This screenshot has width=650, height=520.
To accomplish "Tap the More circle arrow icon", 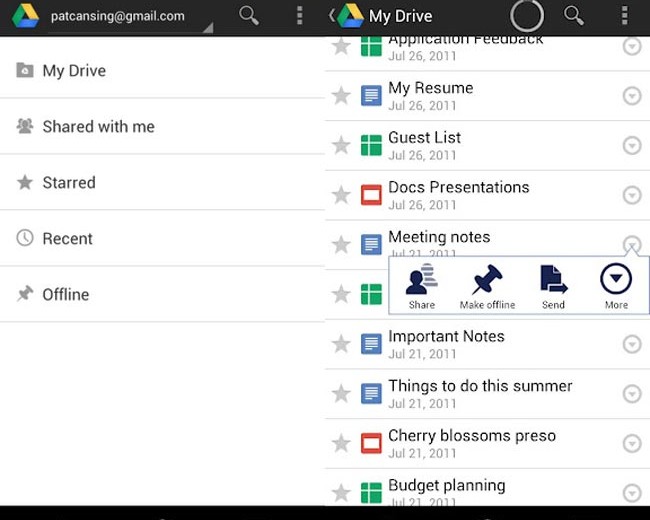I will click(x=616, y=280).
